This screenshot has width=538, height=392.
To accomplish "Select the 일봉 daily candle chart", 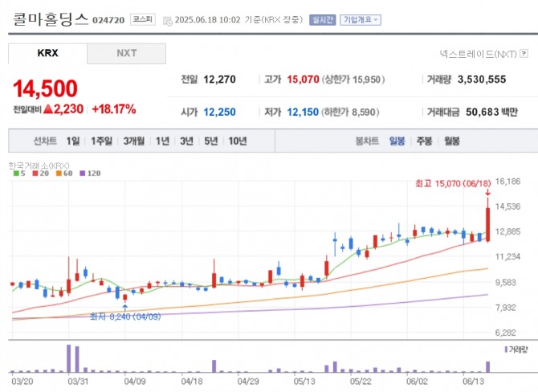I will [x=397, y=141].
